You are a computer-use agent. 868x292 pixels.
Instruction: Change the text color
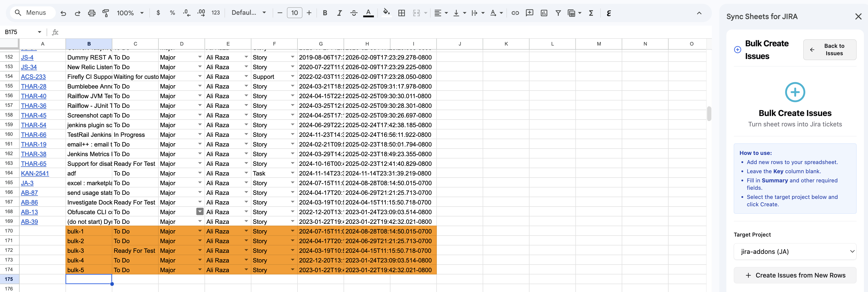[x=368, y=13]
